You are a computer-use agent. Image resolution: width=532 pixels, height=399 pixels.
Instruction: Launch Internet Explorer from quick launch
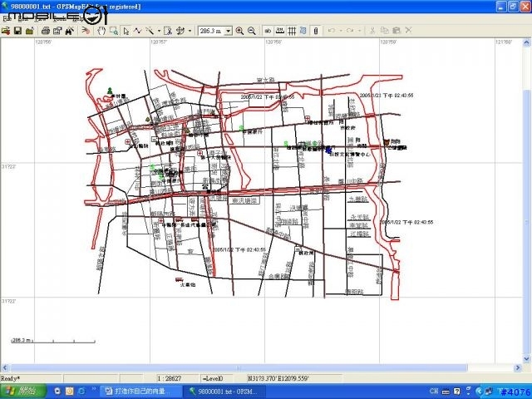pyautogui.click(x=81, y=392)
